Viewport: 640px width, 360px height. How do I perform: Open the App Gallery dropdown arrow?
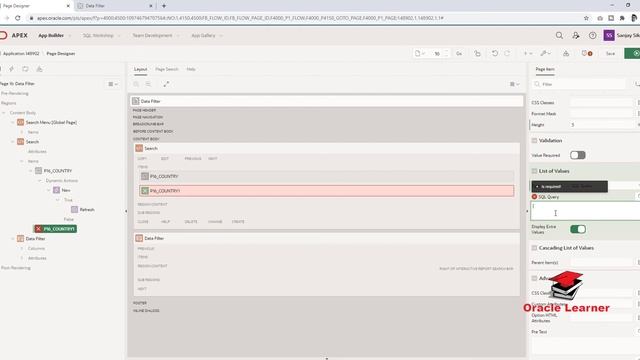tap(221, 36)
